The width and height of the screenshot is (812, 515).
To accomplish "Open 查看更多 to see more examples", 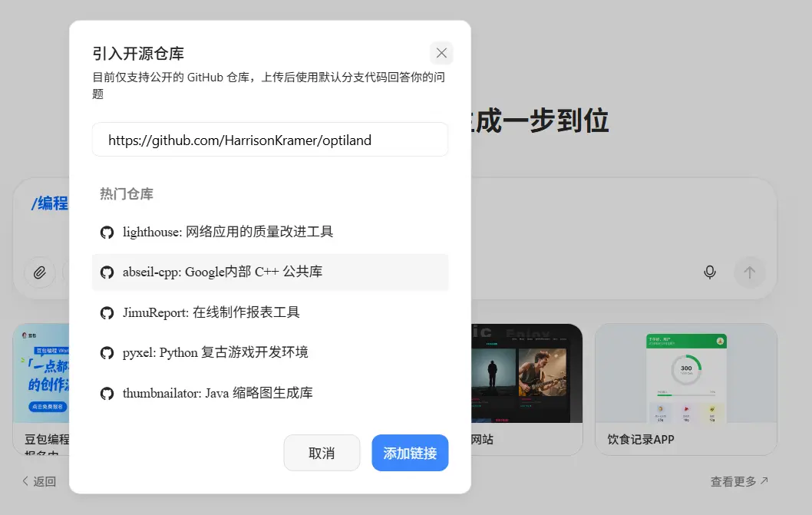I will [739, 481].
